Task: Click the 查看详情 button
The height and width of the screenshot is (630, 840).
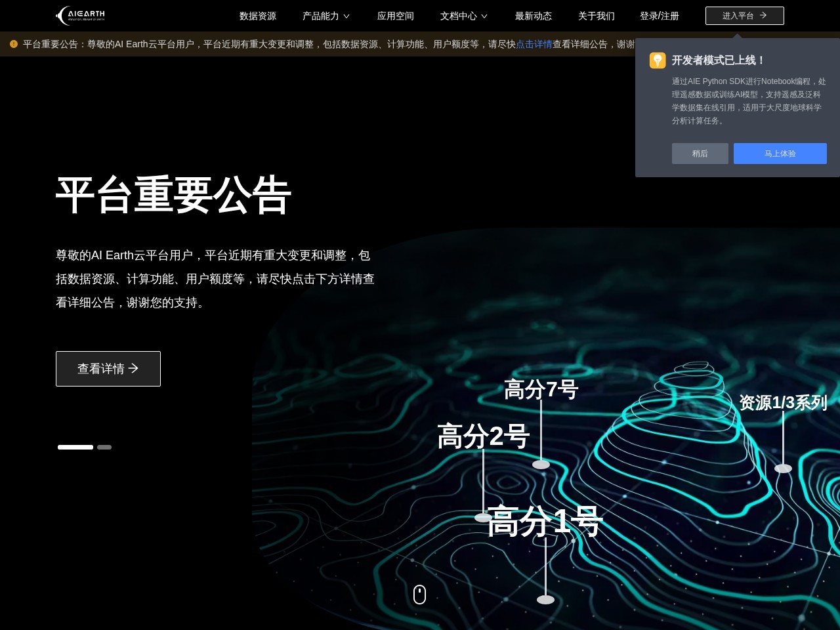Action: coord(108,369)
